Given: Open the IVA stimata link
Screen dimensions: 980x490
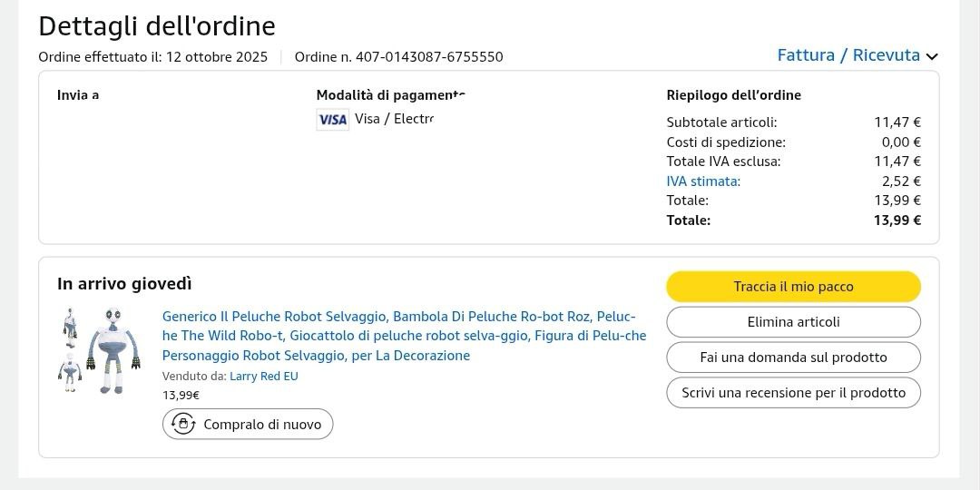Looking at the screenshot, I should (703, 181).
